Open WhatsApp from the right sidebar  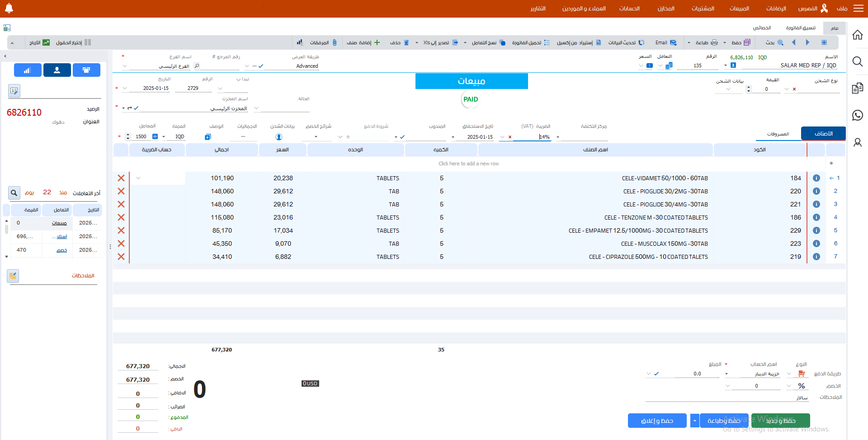(857, 115)
